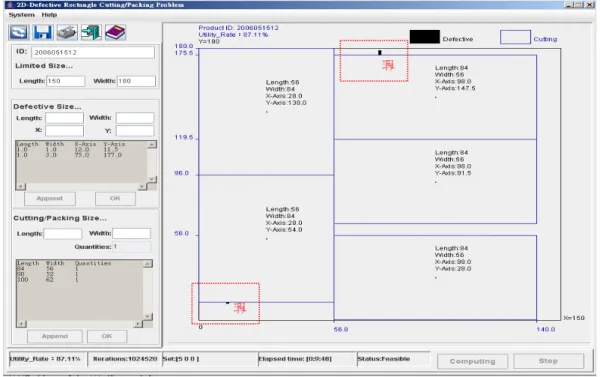Focus the ID field showing 2006051512
The image size is (600, 377).
[93, 52]
